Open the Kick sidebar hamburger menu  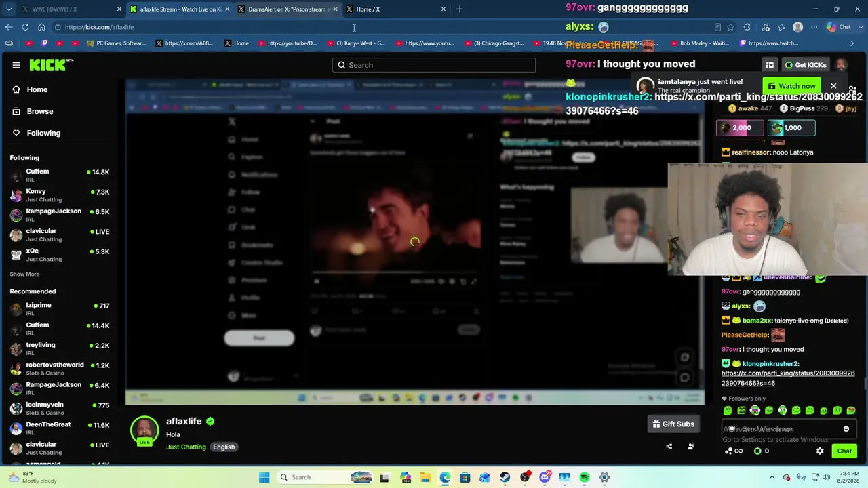pos(16,65)
